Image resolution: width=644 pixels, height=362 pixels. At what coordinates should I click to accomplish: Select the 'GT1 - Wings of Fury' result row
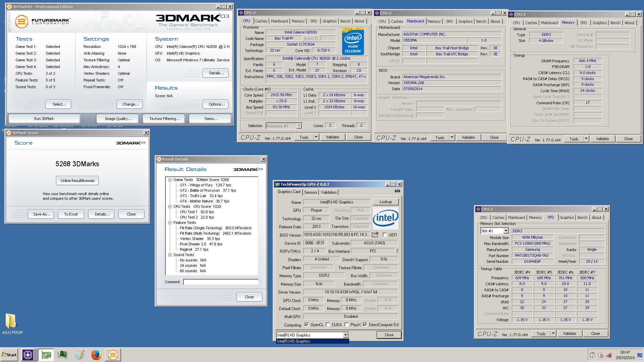coord(205,185)
